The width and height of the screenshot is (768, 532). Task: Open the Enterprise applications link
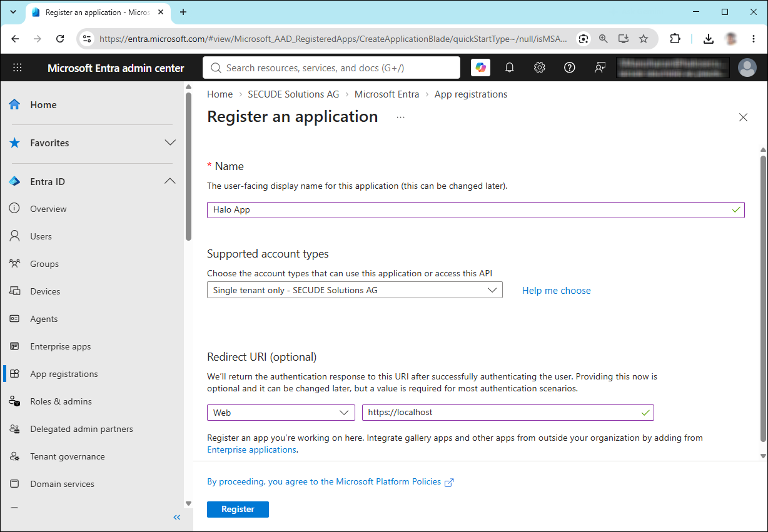(251, 449)
